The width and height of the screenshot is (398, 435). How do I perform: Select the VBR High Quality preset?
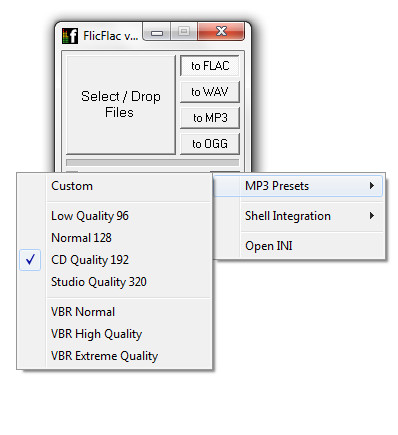pyautogui.click(x=114, y=334)
